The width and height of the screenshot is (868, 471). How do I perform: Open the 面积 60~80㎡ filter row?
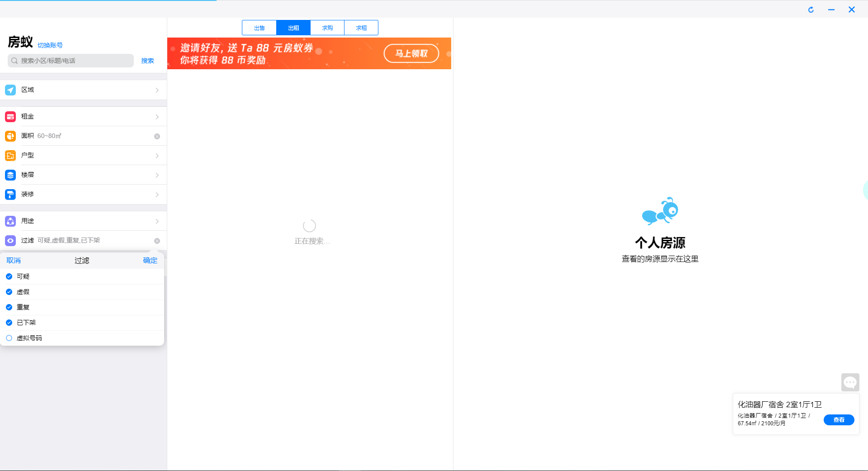click(x=84, y=136)
